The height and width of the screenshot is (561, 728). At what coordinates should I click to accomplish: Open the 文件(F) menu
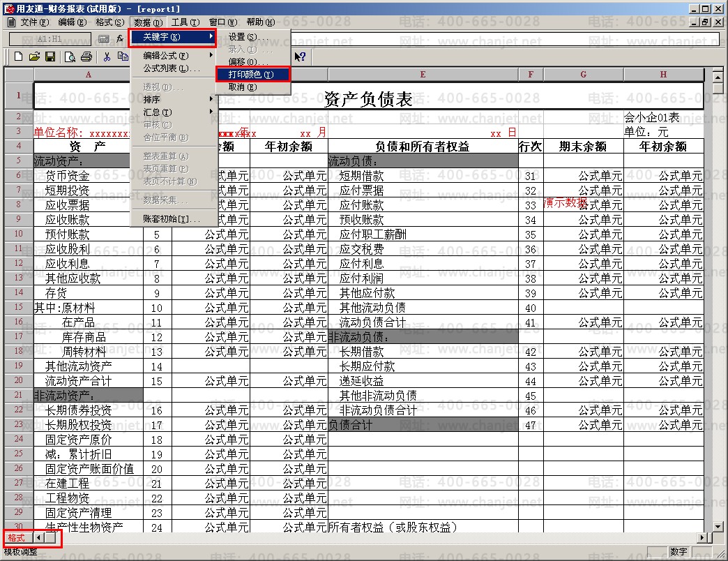click(34, 22)
